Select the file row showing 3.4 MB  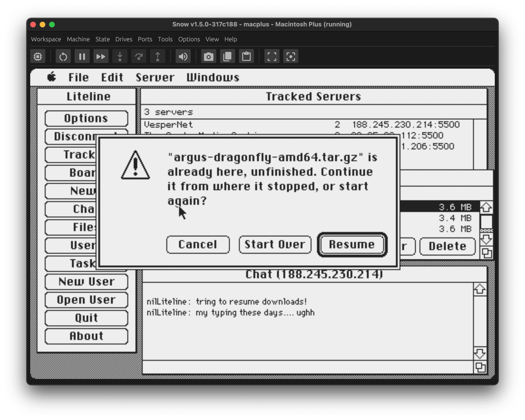point(440,218)
